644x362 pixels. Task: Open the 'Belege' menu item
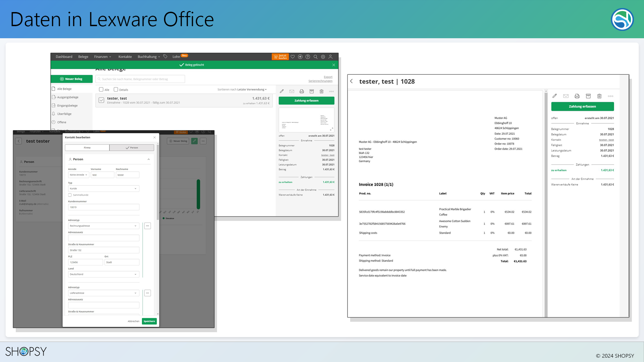(83, 57)
